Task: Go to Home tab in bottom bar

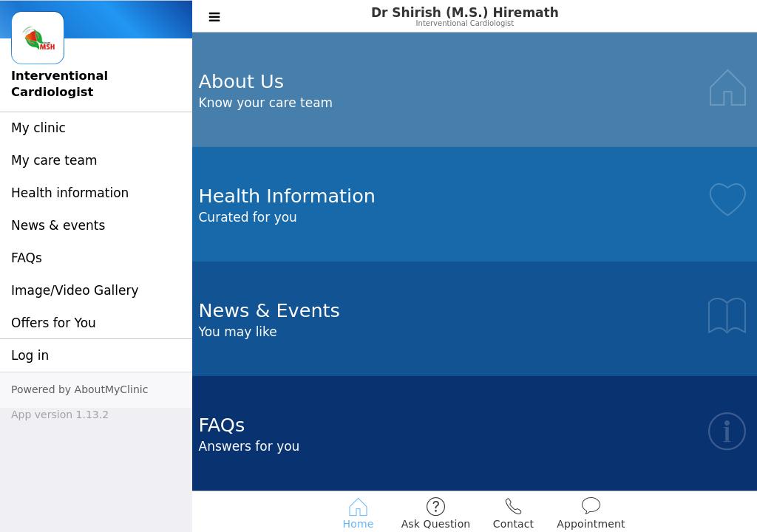Action: 358,514
